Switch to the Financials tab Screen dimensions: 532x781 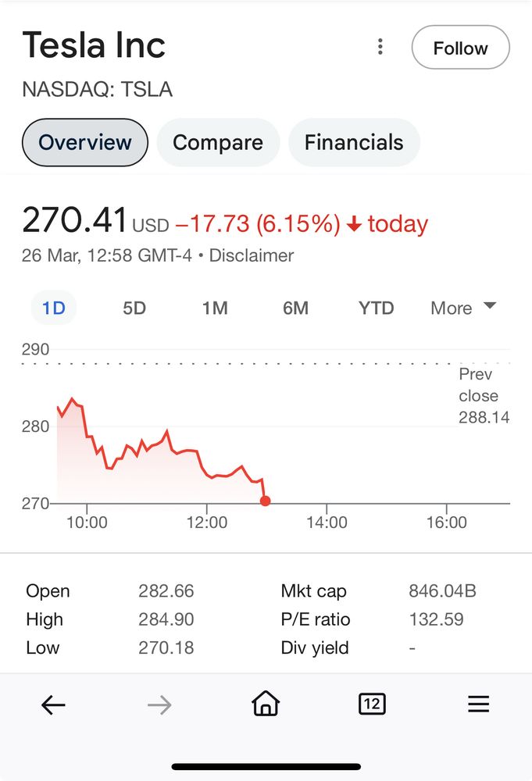(x=354, y=142)
